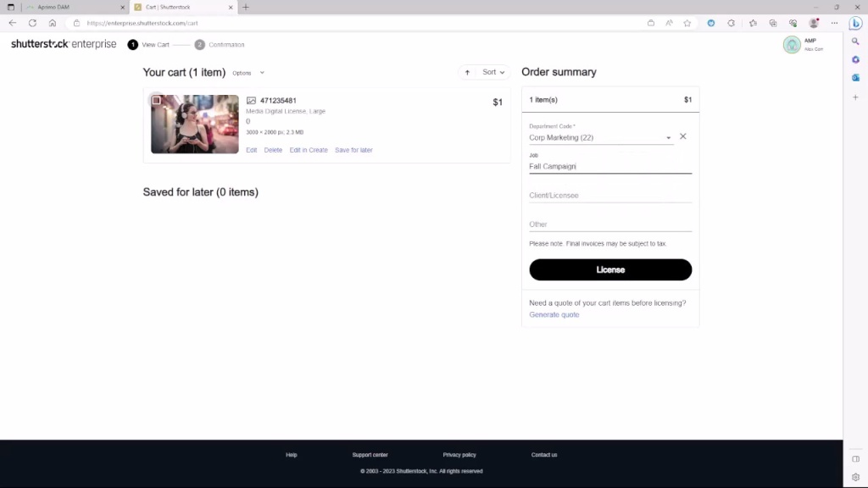Open the cart item image thumbnail
Screen dimensions: 868x488
point(195,124)
